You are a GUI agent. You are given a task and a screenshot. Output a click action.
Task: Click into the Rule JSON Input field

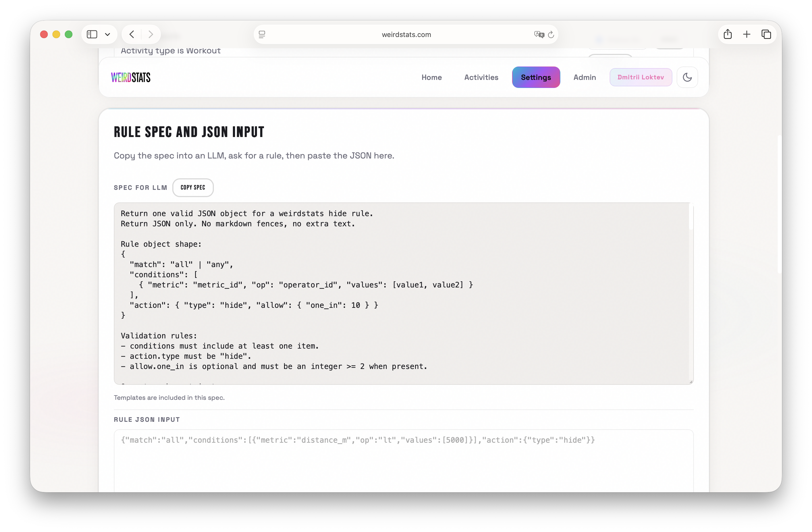click(403, 461)
